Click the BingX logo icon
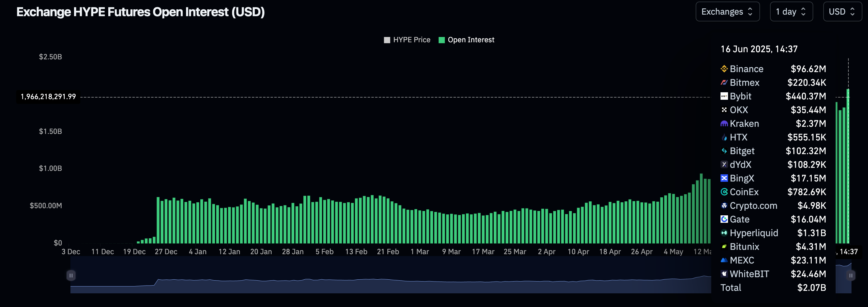Screen dimensions: 868x307 [724, 178]
